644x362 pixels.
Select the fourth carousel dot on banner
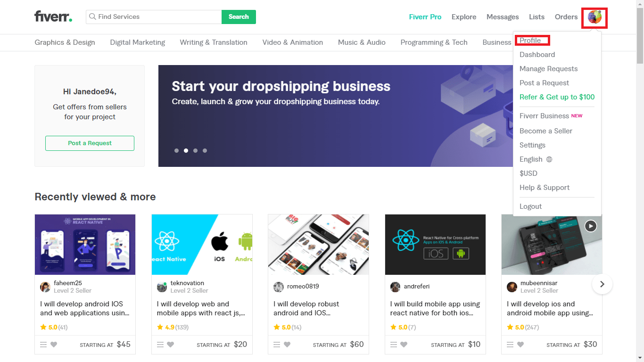click(x=205, y=151)
